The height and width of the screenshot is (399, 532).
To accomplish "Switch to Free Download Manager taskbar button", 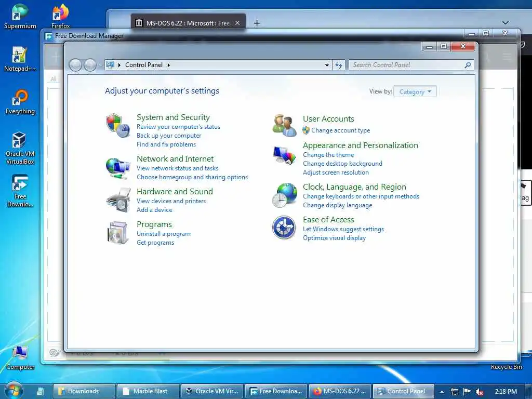I will [x=276, y=391].
